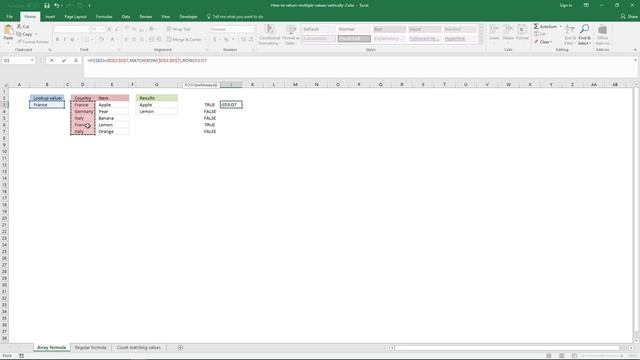Click Ribbon Display Options icon
640x360 pixels.
[586, 5]
